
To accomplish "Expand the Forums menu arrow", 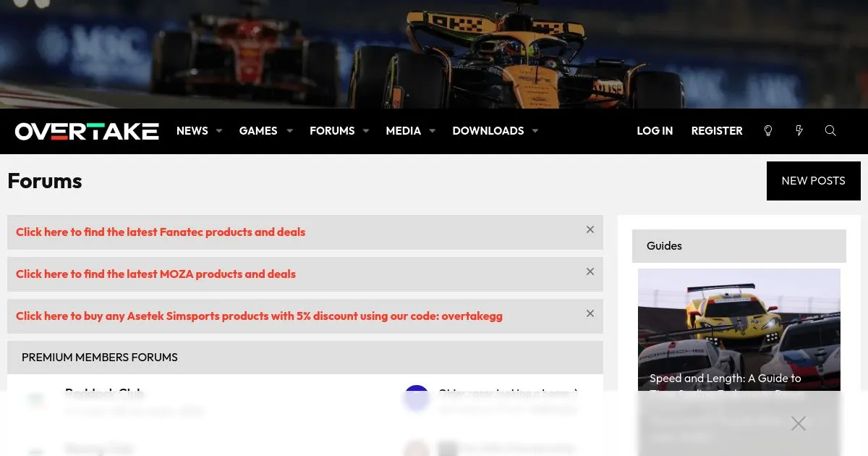I will pos(366,131).
